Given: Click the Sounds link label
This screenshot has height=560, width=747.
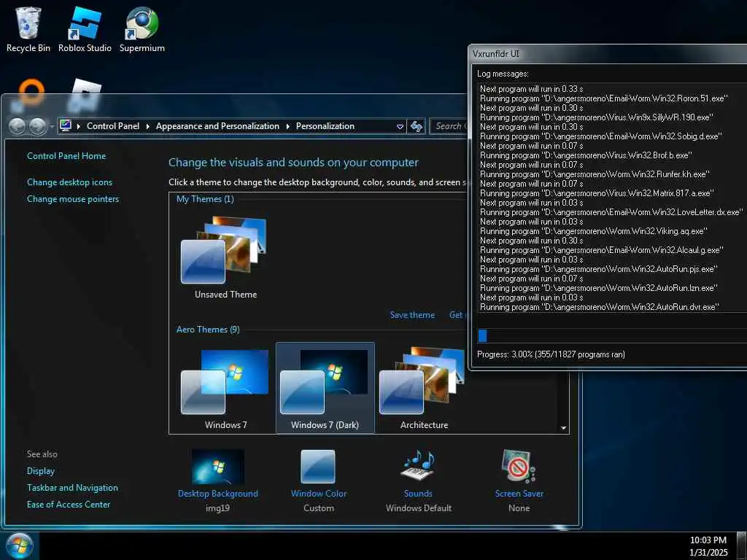Looking at the screenshot, I should [x=418, y=494].
